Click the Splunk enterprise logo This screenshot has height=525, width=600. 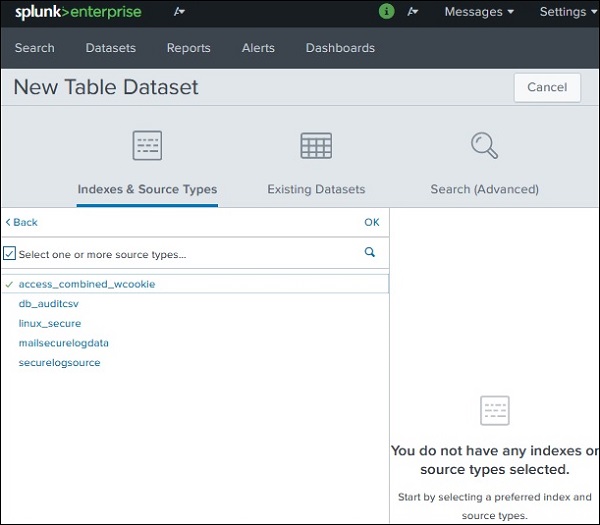78,13
